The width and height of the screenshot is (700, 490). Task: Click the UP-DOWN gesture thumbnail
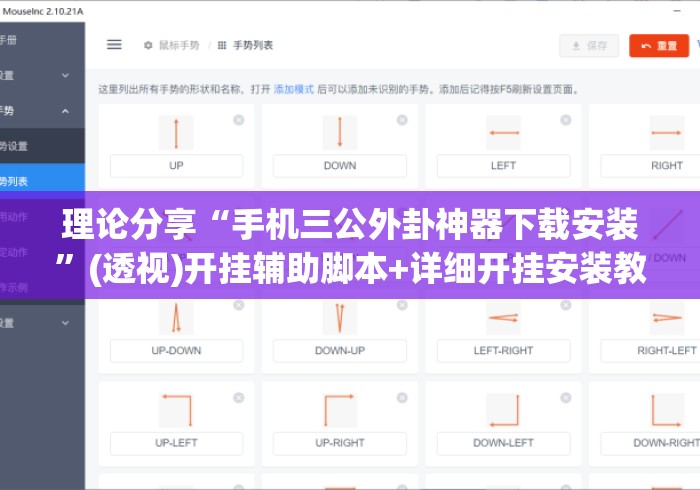tap(176, 318)
